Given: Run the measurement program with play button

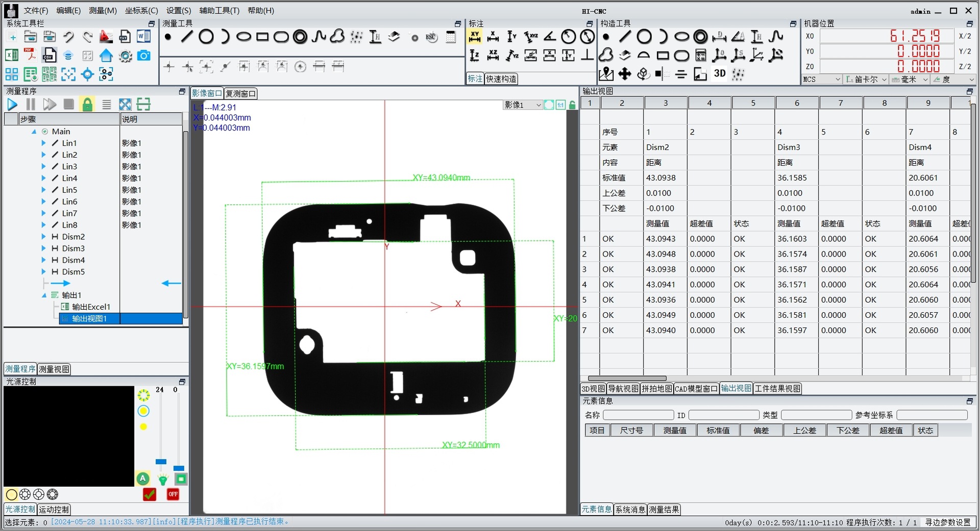Looking at the screenshot, I should (x=12, y=105).
